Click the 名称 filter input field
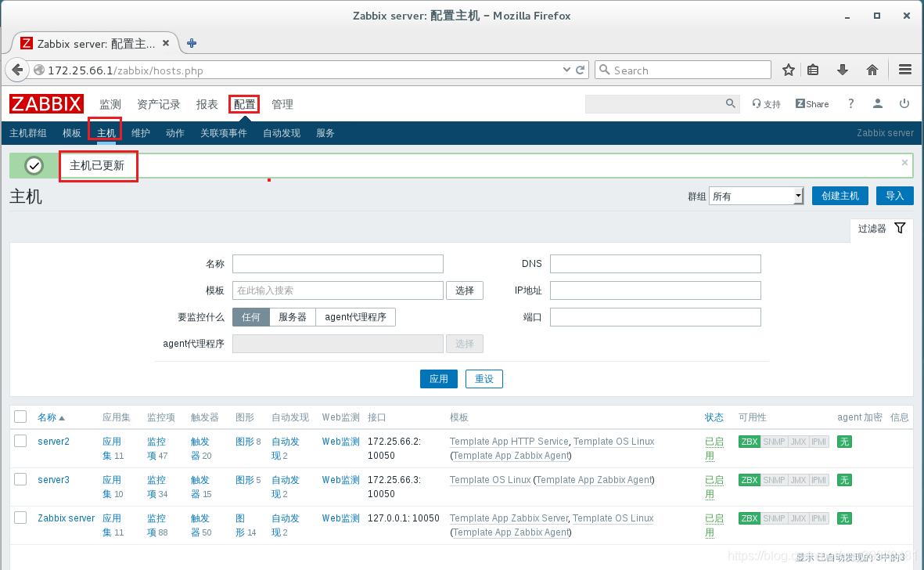 (338, 264)
